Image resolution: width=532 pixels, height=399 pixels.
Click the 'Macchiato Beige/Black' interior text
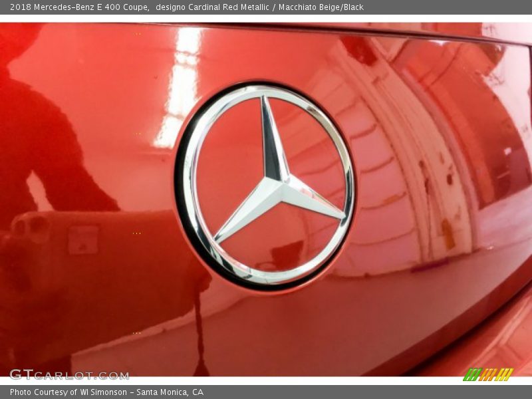[x=321, y=7]
